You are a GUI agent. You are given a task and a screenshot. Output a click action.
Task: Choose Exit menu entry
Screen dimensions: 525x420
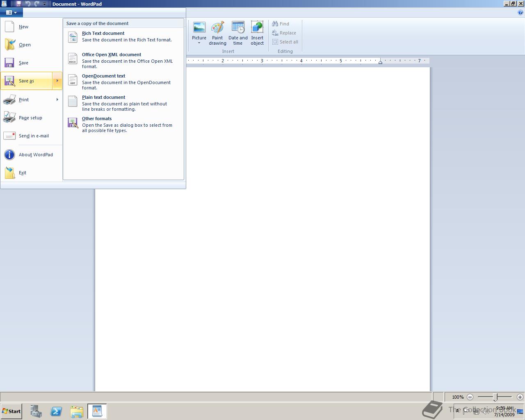(31, 173)
